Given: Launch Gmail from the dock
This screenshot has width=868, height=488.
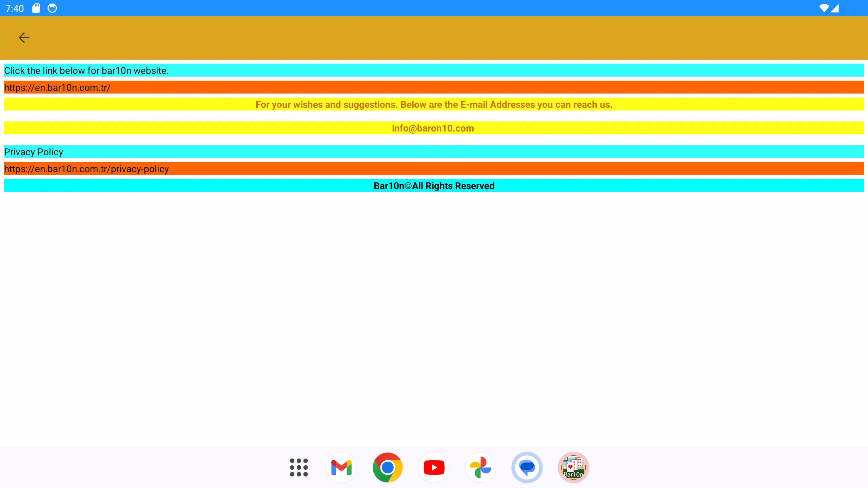Looking at the screenshot, I should tap(341, 468).
